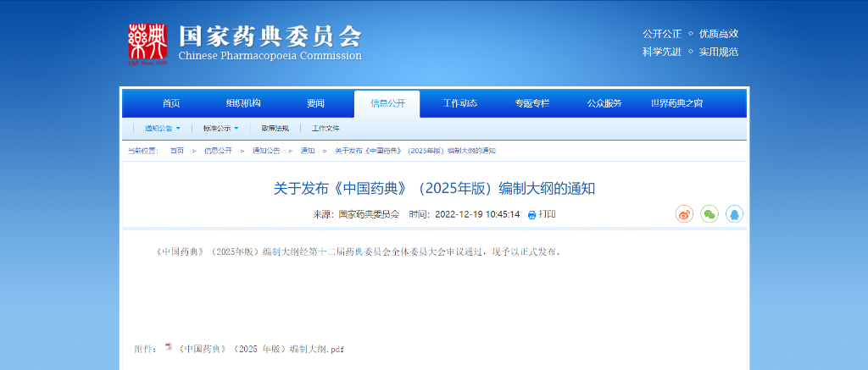868x370 pixels.
Task: Click the printer icon beside 打印
Action: pos(531,215)
